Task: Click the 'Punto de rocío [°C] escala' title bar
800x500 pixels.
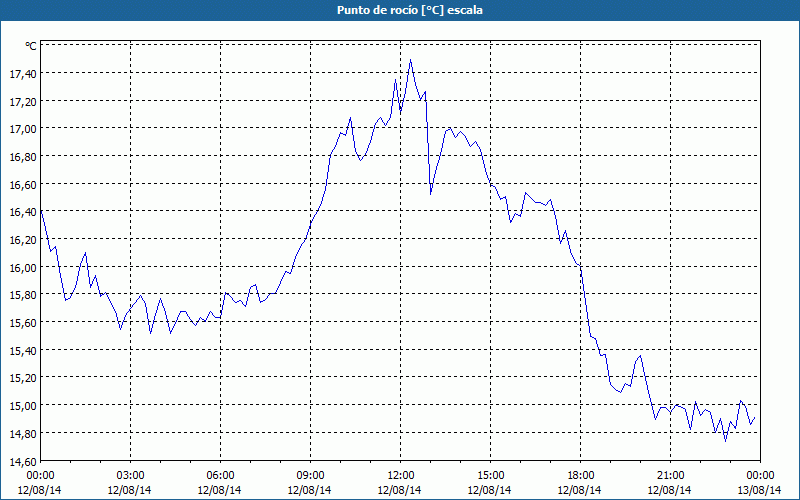Action: tap(400, 10)
